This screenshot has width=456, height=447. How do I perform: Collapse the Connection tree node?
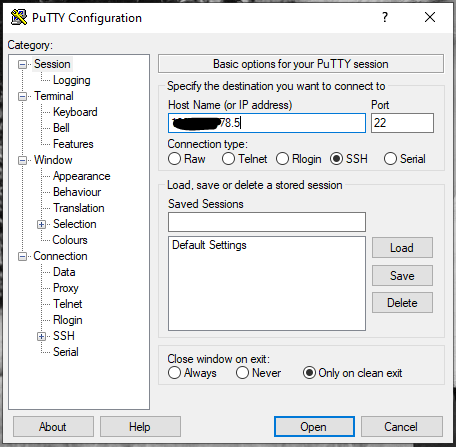click(22, 256)
